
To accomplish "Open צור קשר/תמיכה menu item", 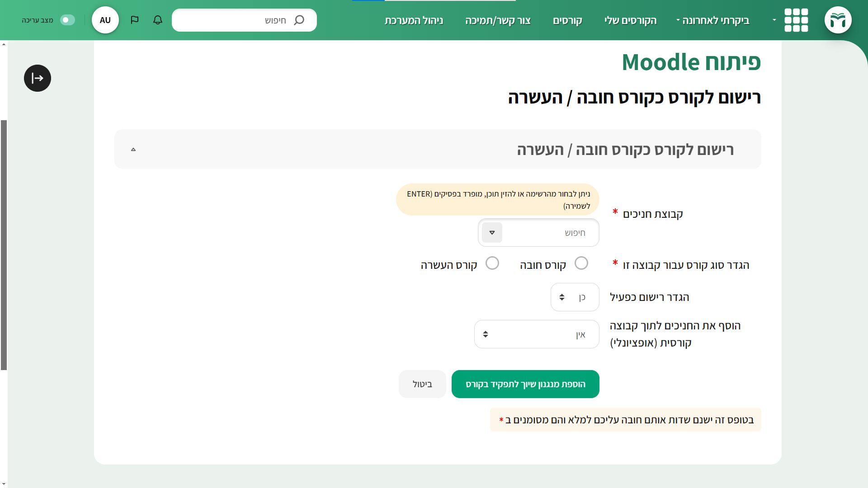I will point(498,20).
